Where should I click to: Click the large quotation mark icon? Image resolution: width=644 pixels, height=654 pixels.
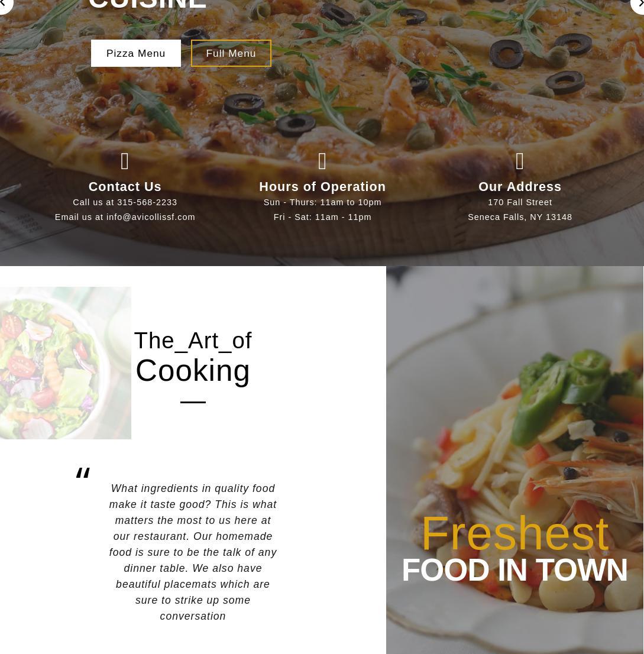coord(83,473)
